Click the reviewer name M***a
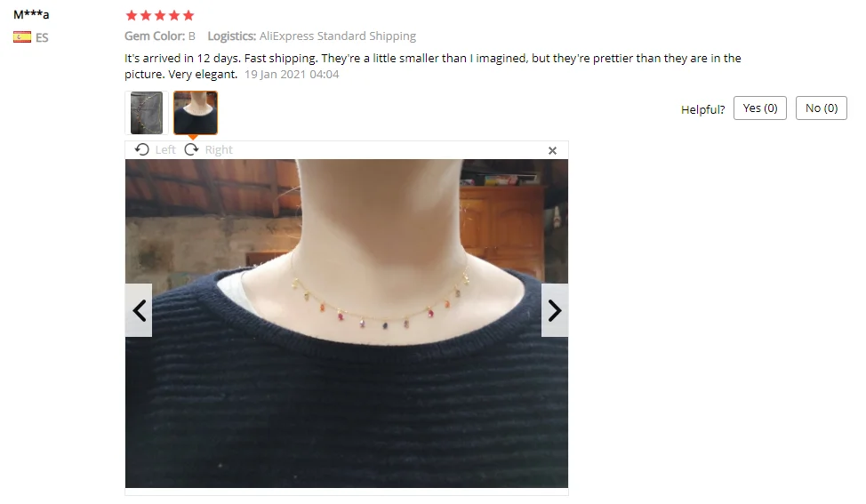Viewport: 866px width, 504px height. point(31,14)
